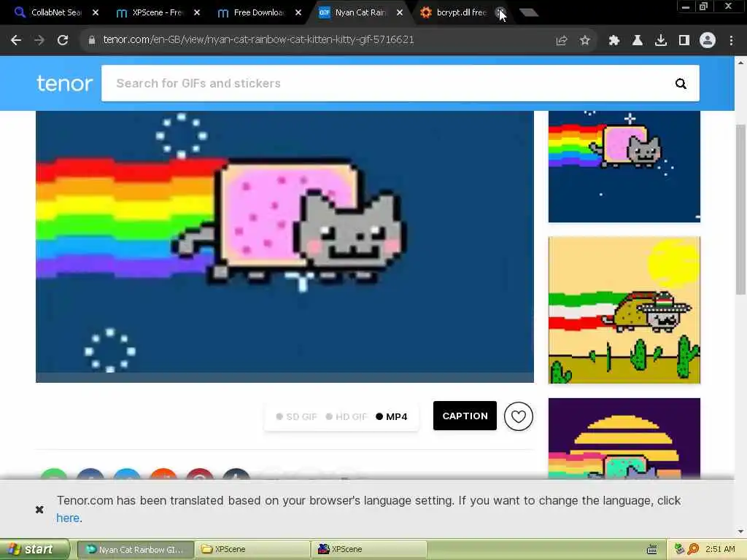Image resolution: width=747 pixels, height=560 pixels.
Task: Click the scrollbar down arrow
Action: coord(741,531)
